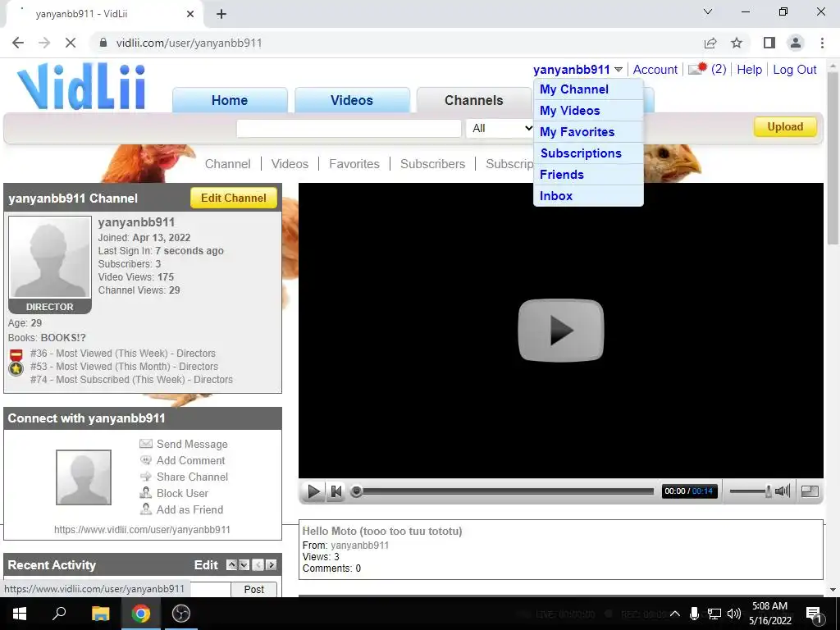Close the yanyanbb911 - VidLii tab
Image resolution: width=840 pixels, height=630 pixels.
coord(190,14)
